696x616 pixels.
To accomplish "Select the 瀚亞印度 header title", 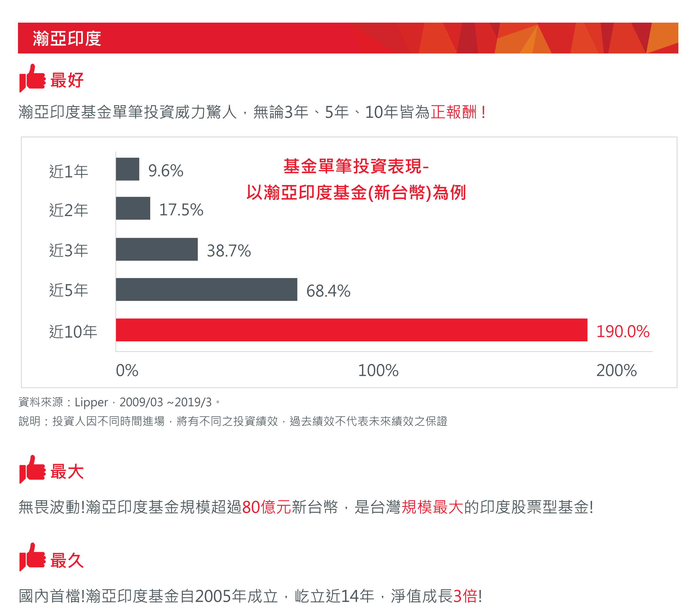I will tap(67, 38).
